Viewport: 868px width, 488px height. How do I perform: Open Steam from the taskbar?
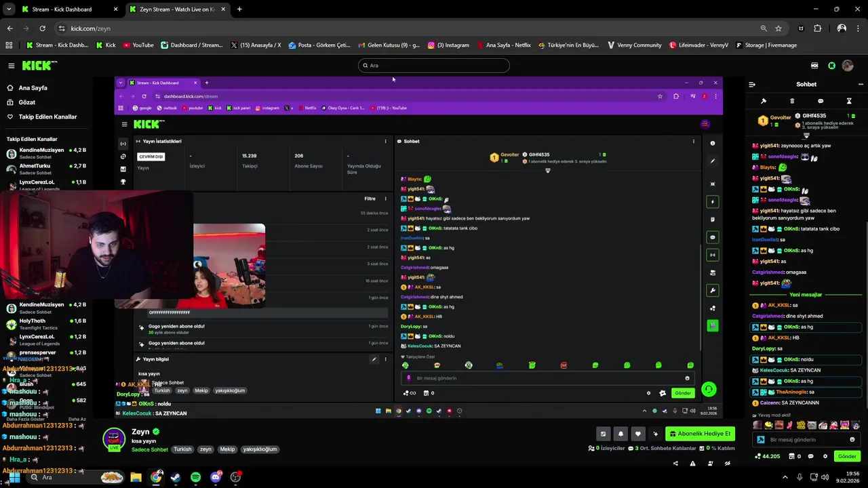tap(176, 477)
